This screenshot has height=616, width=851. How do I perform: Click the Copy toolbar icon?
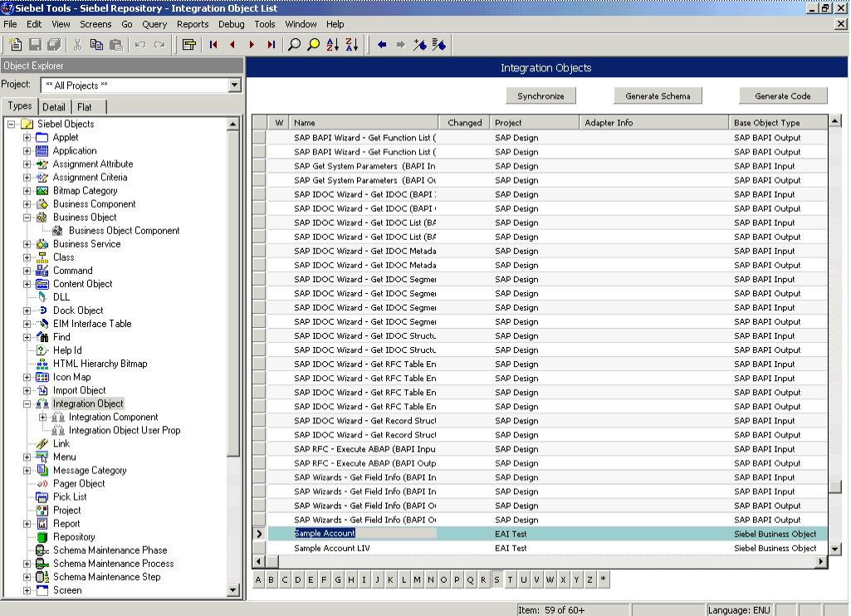pyautogui.click(x=97, y=45)
